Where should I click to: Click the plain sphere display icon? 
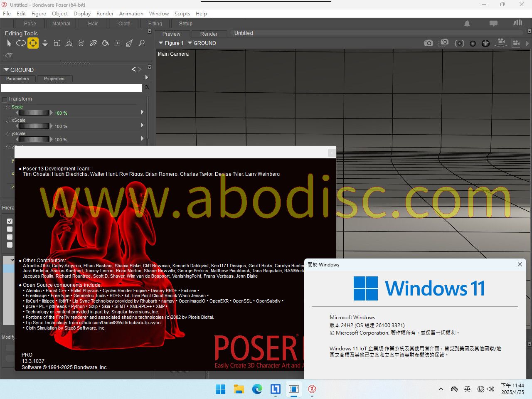473,43
